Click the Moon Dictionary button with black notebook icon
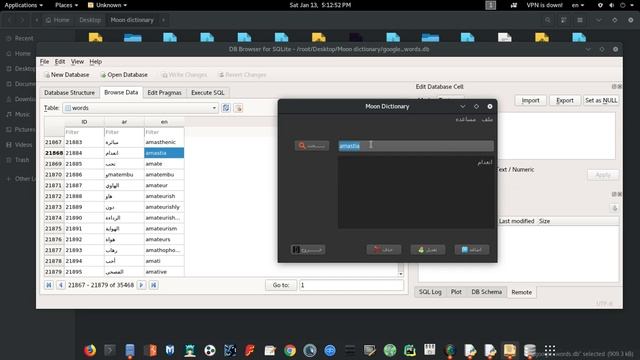The width and height of the screenshot is (640, 360). click(308, 249)
